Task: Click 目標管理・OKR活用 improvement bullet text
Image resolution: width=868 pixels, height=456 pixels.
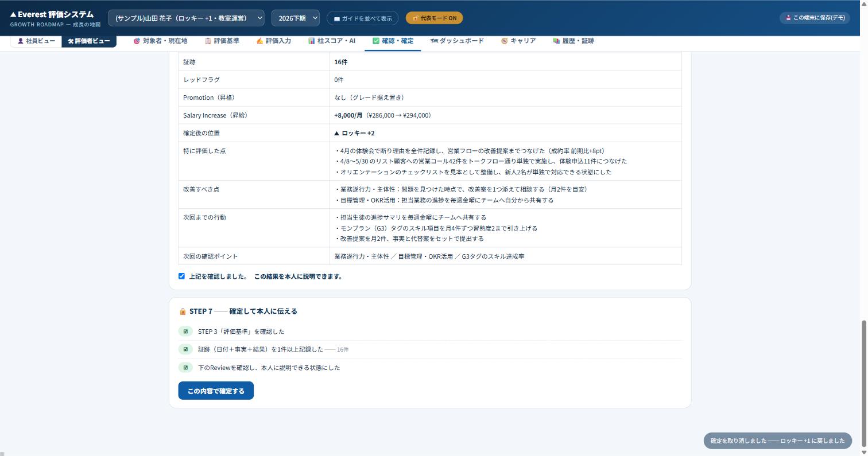Action: point(444,200)
